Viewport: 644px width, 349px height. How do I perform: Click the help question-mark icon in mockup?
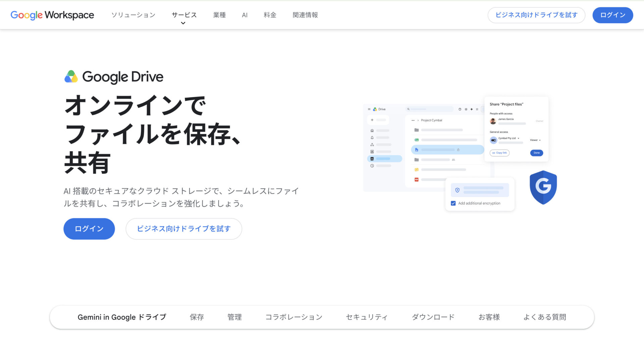coord(460,109)
